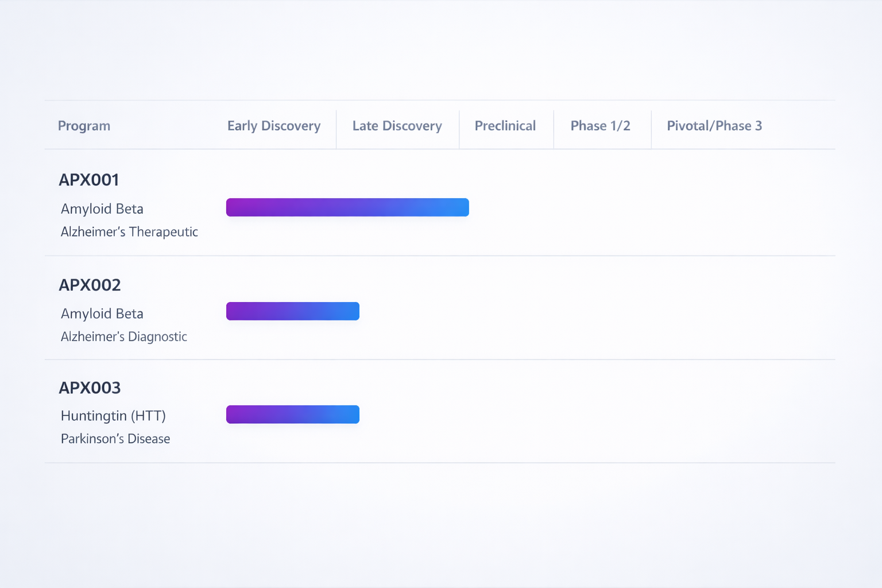Click the Amyloid Beta label under APX002
Screen dimensions: 882x588
pos(102,314)
